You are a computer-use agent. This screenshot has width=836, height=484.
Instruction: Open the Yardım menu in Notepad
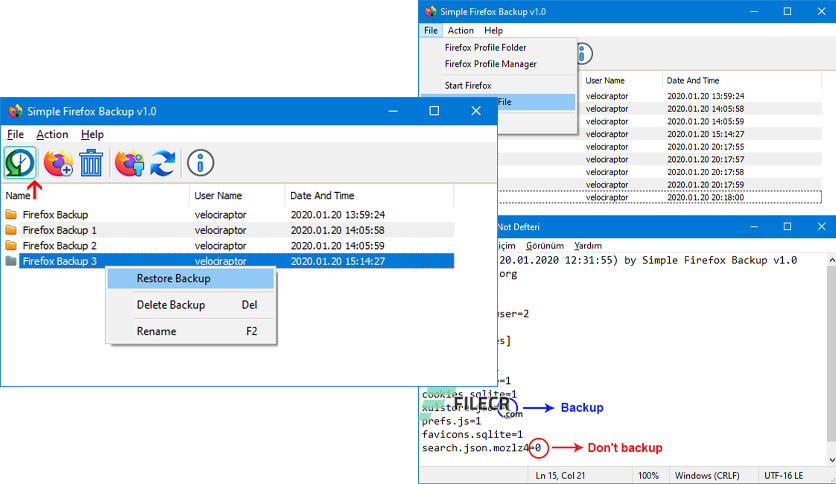588,246
